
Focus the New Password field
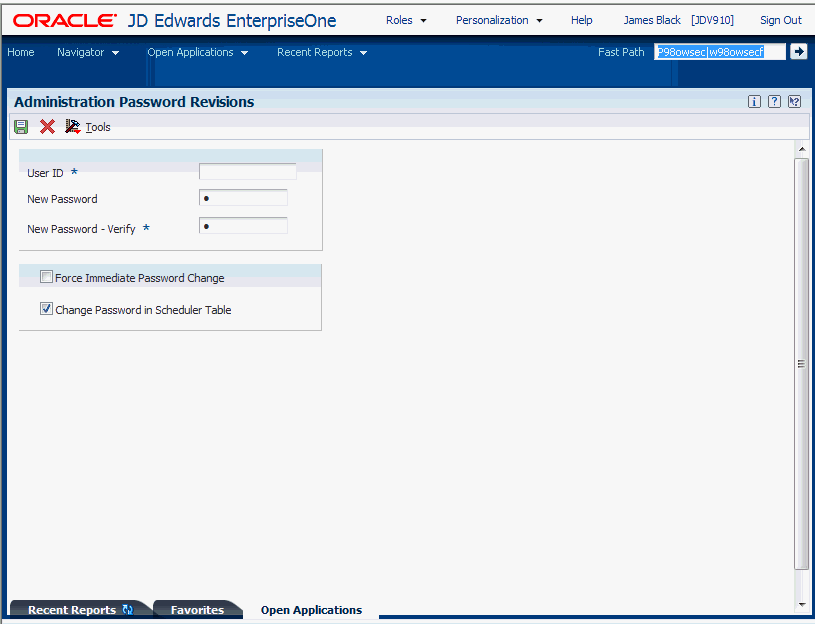pos(243,198)
